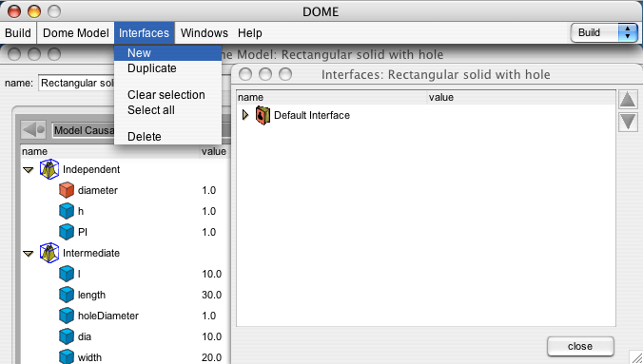Select the width row label
Image resolution: width=643 pixels, height=364 pixels.
(89, 357)
